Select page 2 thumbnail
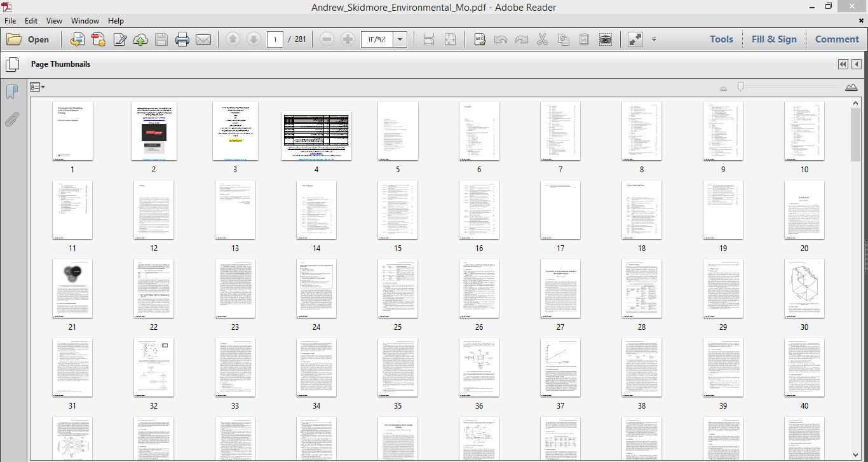 [x=154, y=131]
